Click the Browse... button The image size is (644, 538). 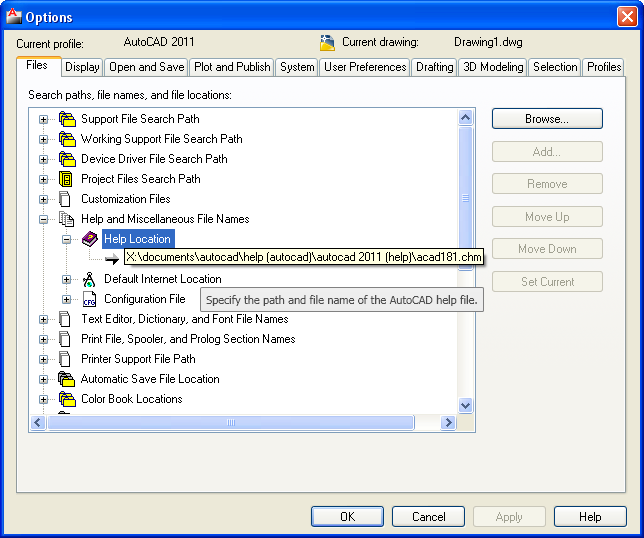(x=547, y=119)
